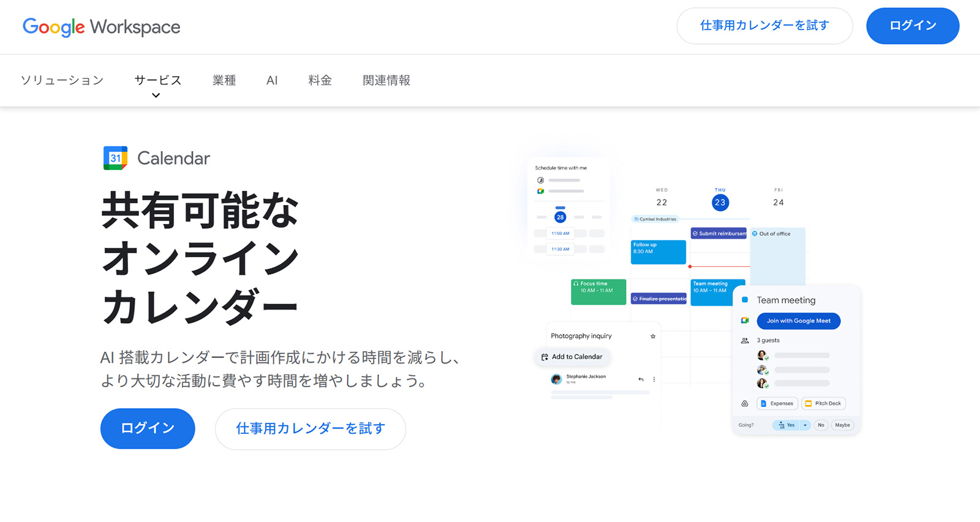Open the ソリューション menu

click(62, 80)
